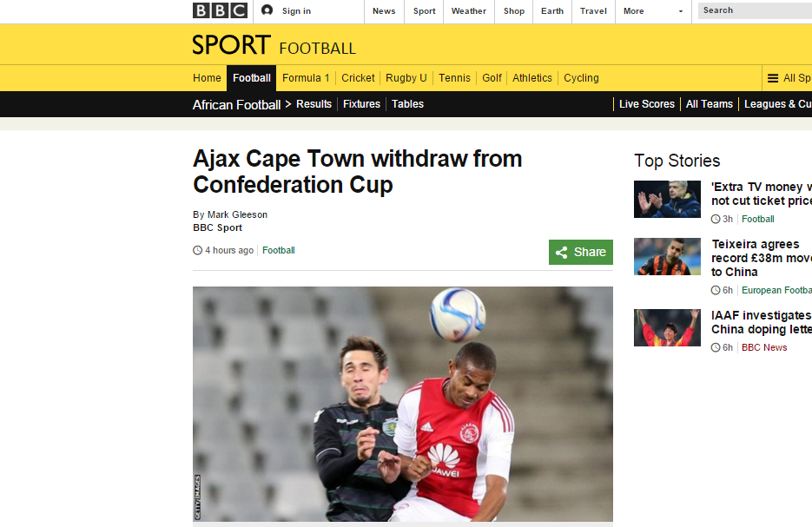Image resolution: width=812 pixels, height=527 pixels.
Task: Click inside the Search field
Action: click(755, 10)
